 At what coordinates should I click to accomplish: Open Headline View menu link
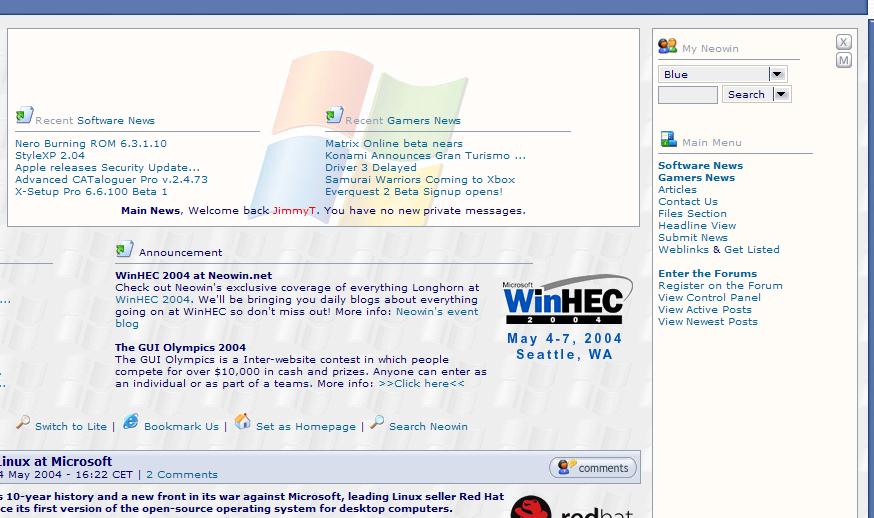(697, 225)
